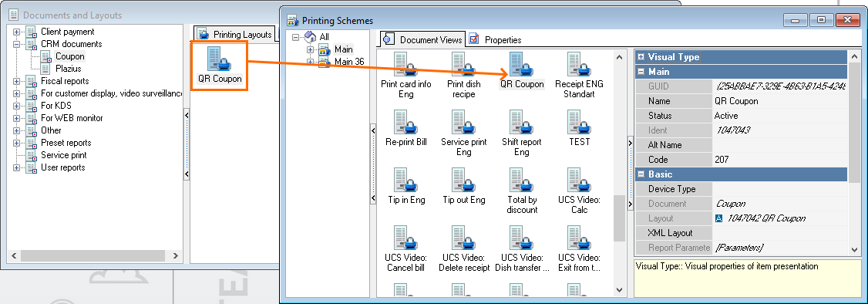Click the Document property value Coupon
868x304 pixels.
click(779, 204)
